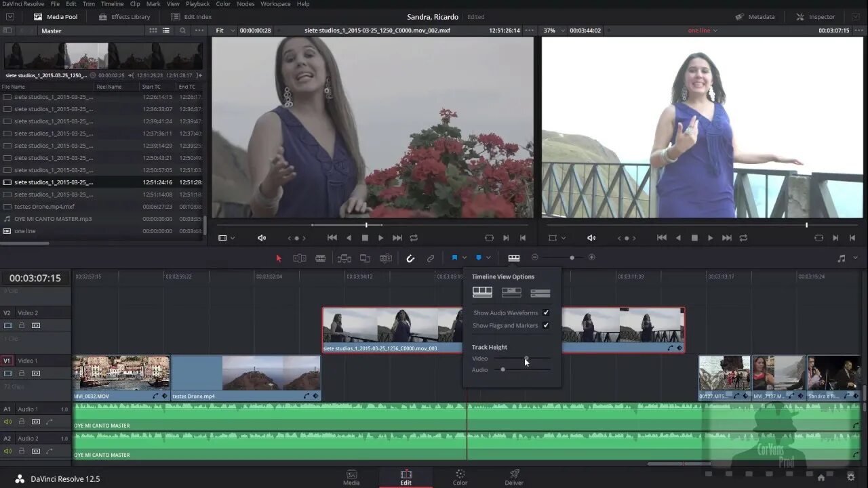The image size is (868, 488).
Task: Show the Metadata panel
Action: click(x=755, y=17)
